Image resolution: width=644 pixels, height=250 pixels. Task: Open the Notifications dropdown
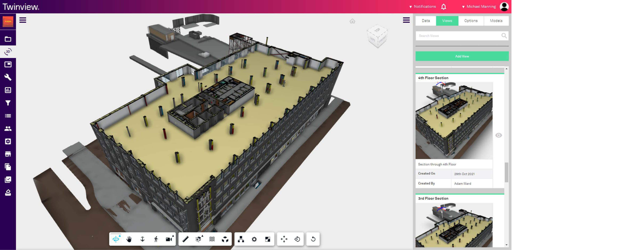[423, 7]
